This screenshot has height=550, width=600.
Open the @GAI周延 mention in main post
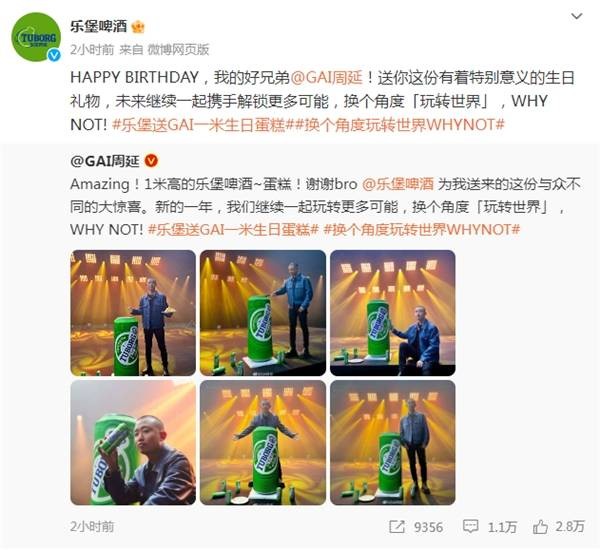[x=326, y=78]
